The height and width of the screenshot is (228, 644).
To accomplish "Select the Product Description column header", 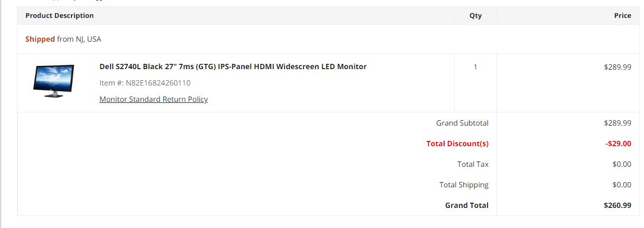I will click(x=59, y=16).
